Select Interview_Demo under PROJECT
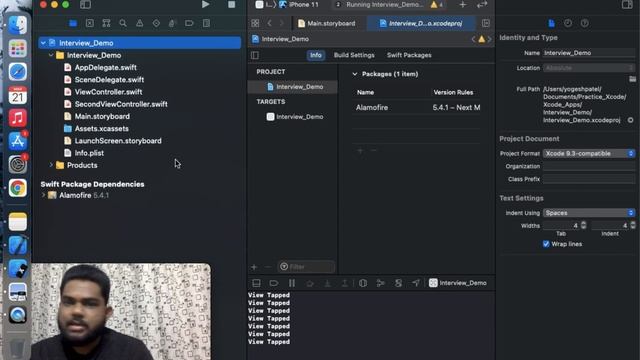 tap(293, 87)
